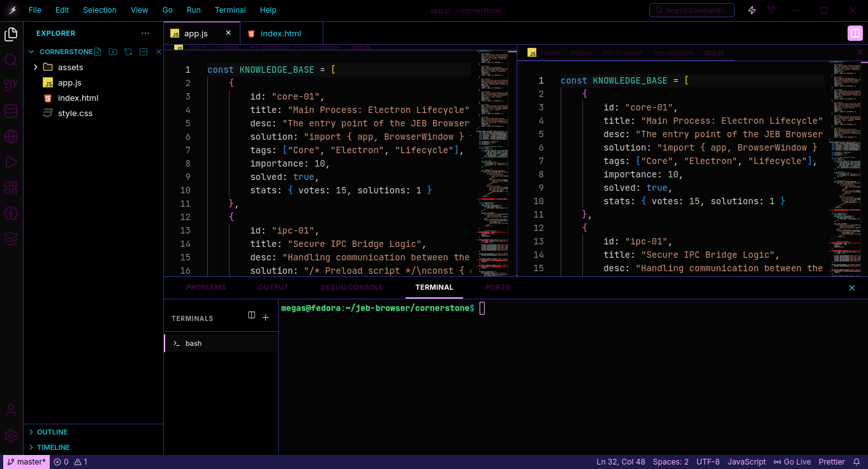Open the Selection menu

click(100, 10)
